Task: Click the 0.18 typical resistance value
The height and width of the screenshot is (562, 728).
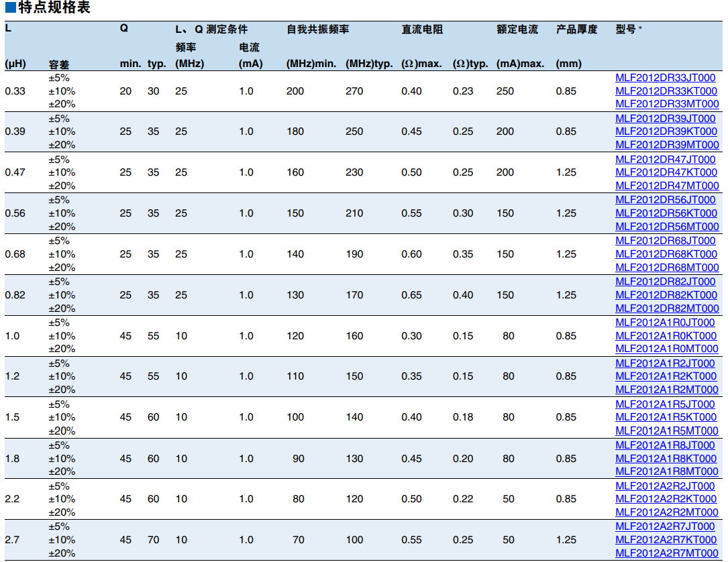Action: point(463,416)
